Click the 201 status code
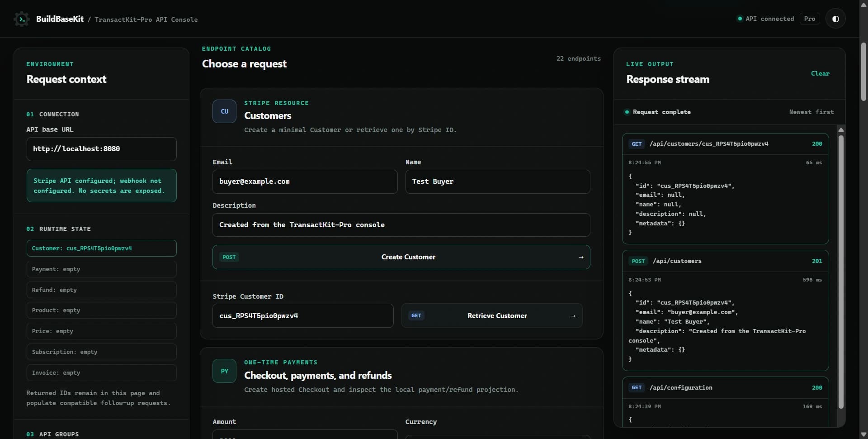Image resolution: width=868 pixels, height=439 pixels. click(817, 261)
